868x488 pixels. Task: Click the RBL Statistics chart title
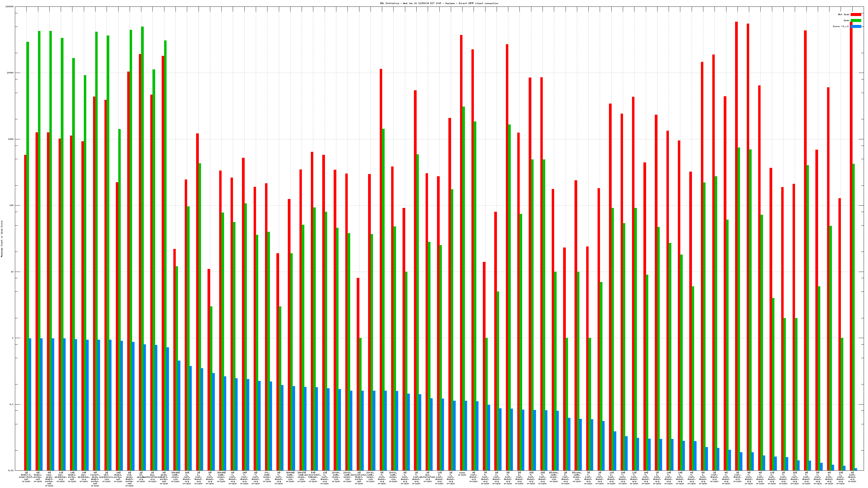[x=439, y=3]
